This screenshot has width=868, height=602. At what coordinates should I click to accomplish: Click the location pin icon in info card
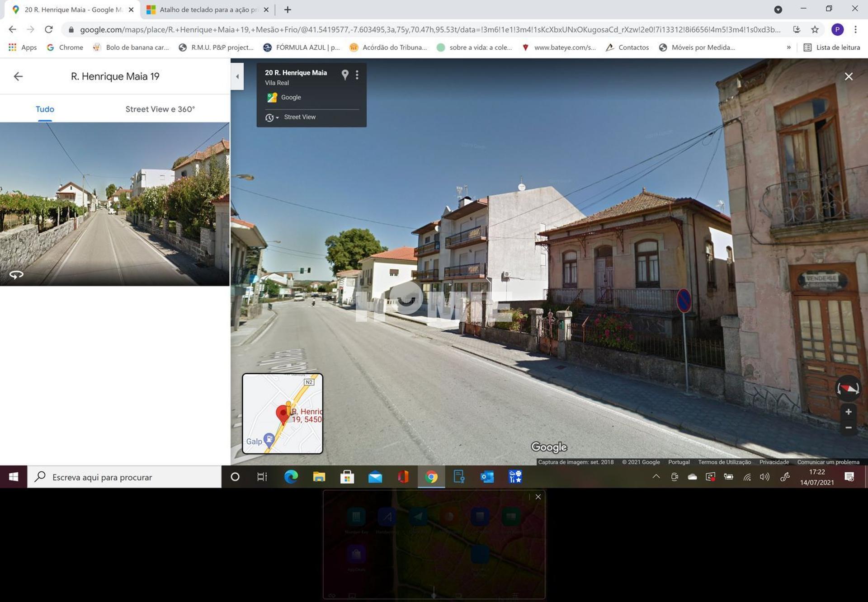345,75
